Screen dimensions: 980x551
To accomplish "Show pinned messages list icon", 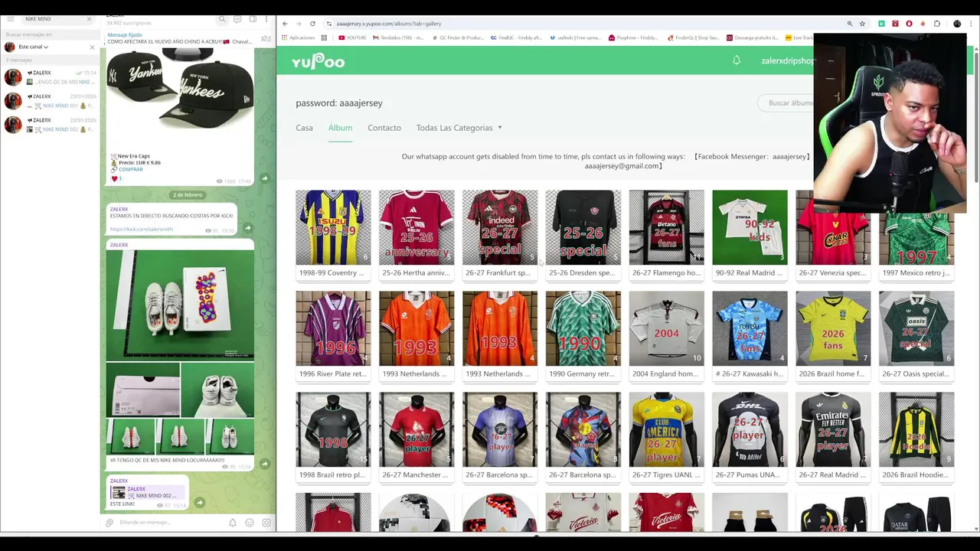I will pos(266,38).
